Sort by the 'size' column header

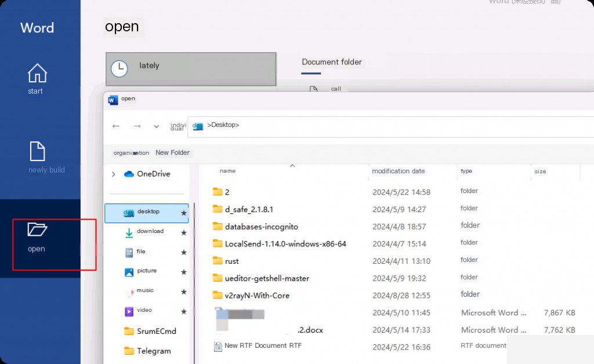540,172
